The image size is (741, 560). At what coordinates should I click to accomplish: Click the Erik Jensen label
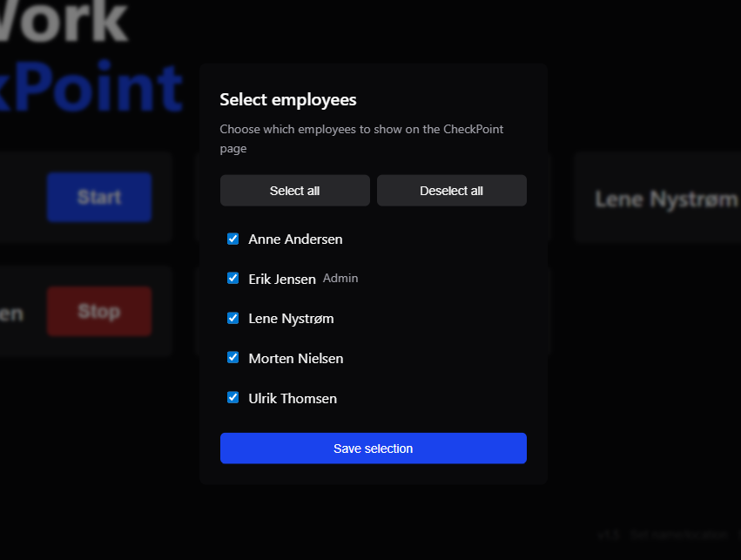click(281, 278)
